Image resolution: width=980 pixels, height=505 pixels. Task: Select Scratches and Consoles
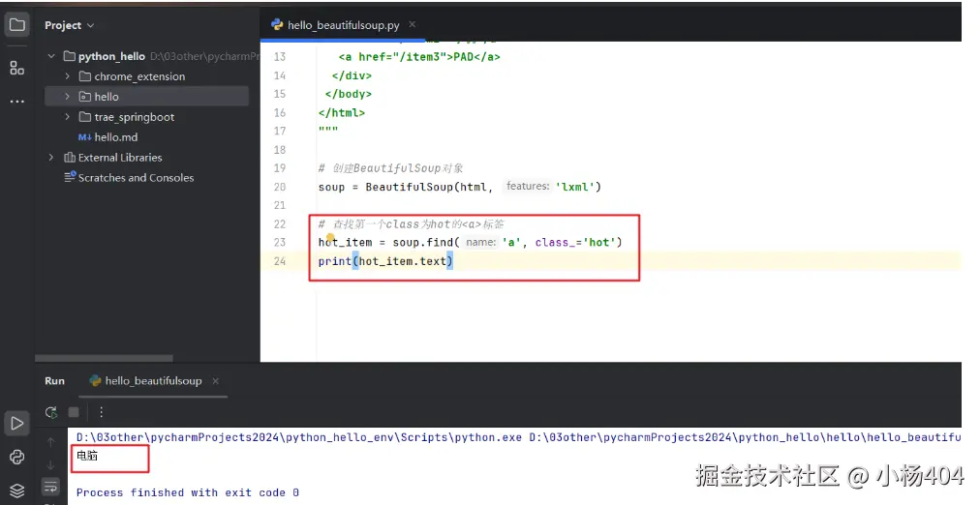(x=136, y=178)
